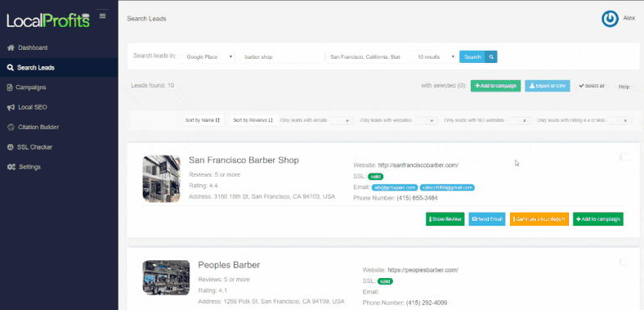Click Peoples Barber SSL valid badge
644x310 pixels.
coord(385,281)
